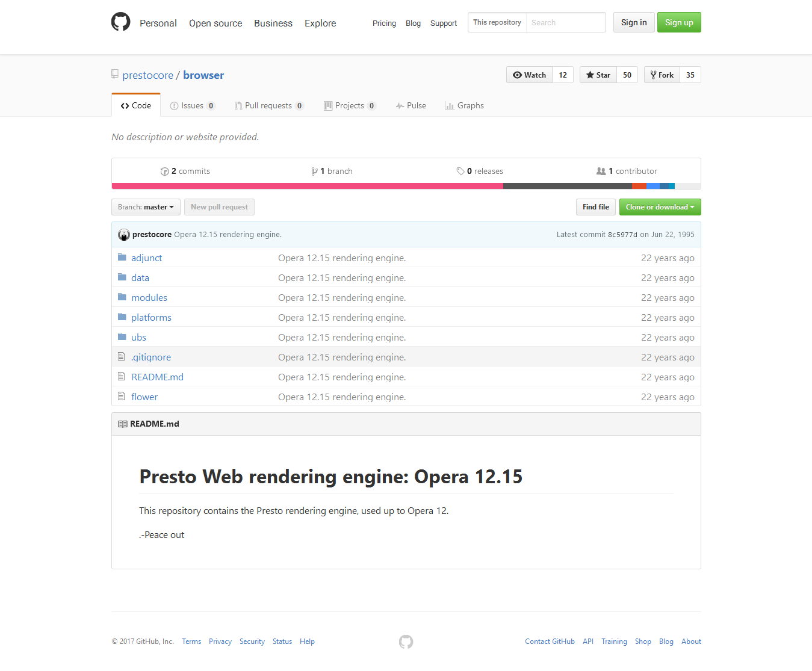Open the Issues tab
The width and height of the screenshot is (812, 671).
193,105
